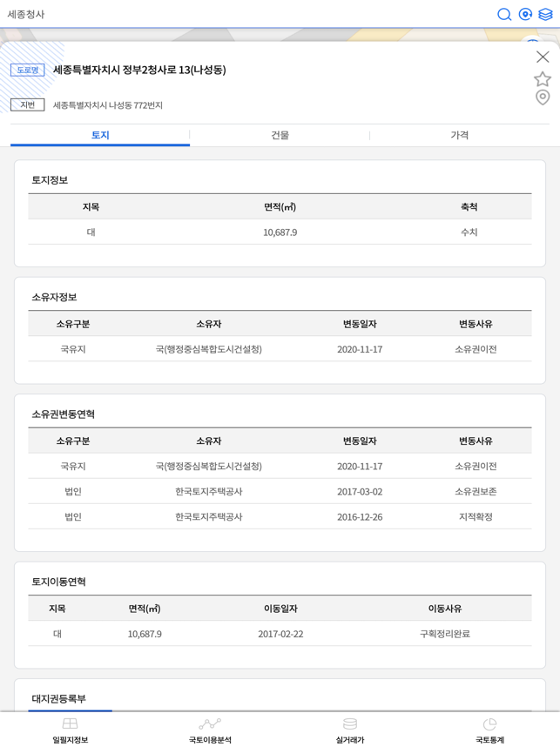
Task: Click date 2017-03-02 in ownership history
Action: 360,492
